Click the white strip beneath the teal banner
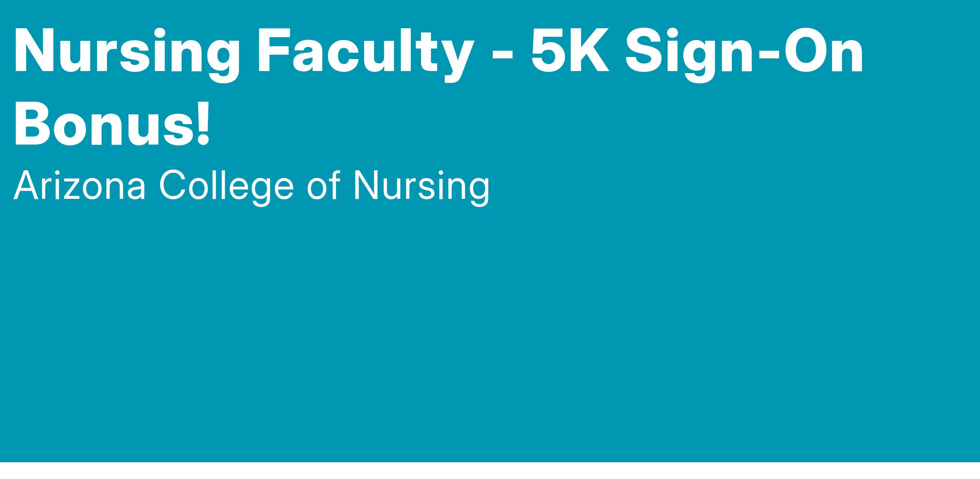This screenshot has height=479, width=980. [490, 471]
